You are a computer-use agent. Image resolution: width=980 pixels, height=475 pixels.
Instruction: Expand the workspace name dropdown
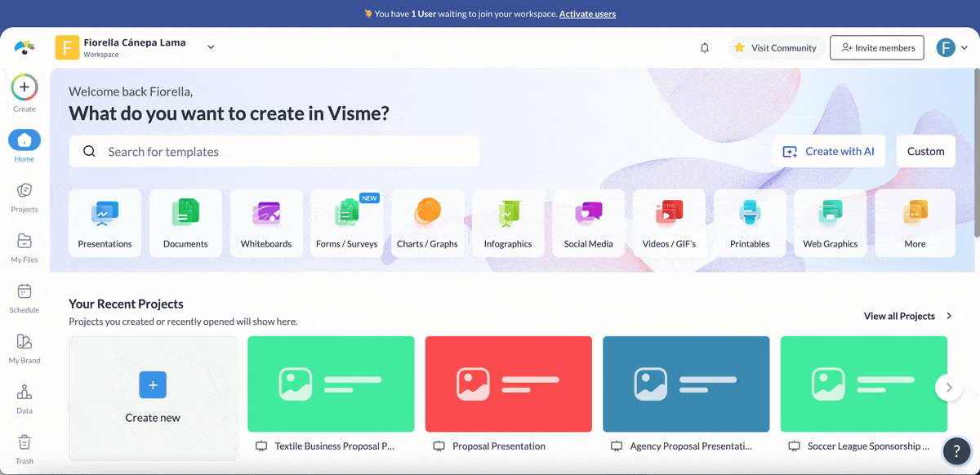coord(211,47)
